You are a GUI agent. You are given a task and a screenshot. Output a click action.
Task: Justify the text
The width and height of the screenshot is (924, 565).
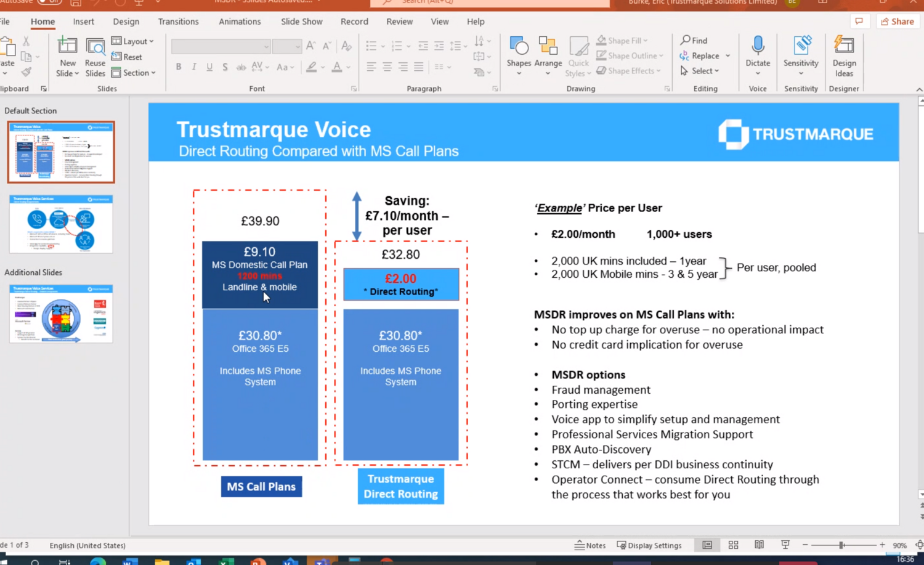click(419, 67)
